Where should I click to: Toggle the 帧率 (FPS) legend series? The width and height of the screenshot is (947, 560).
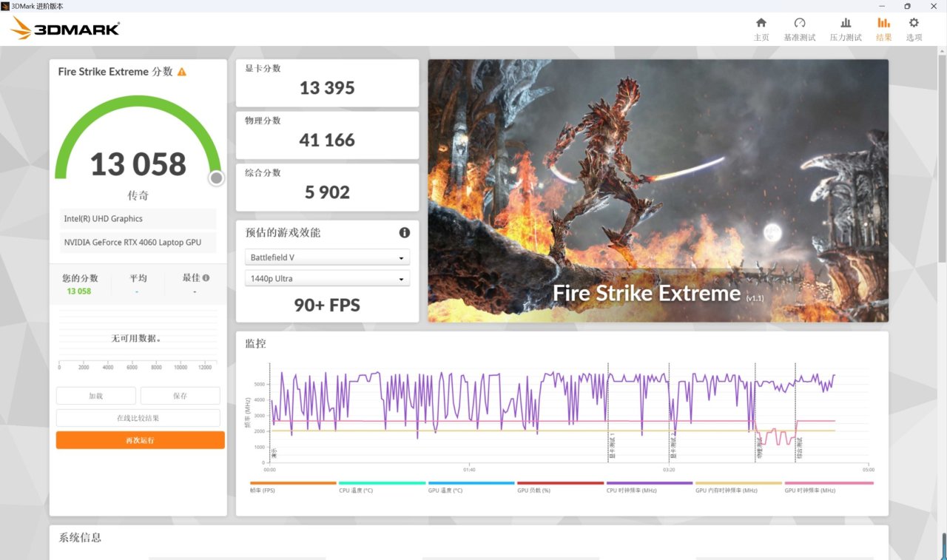(x=293, y=487)
